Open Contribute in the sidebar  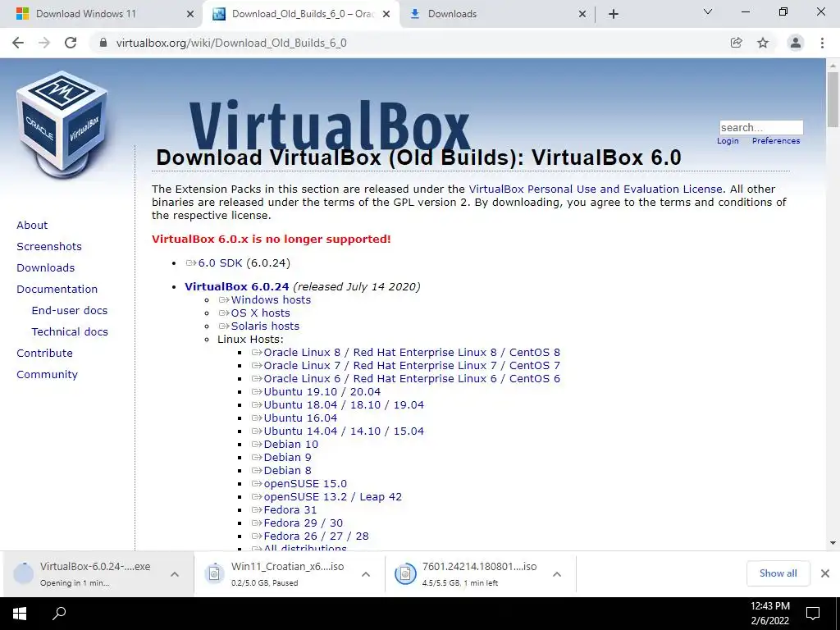[44, 354]
